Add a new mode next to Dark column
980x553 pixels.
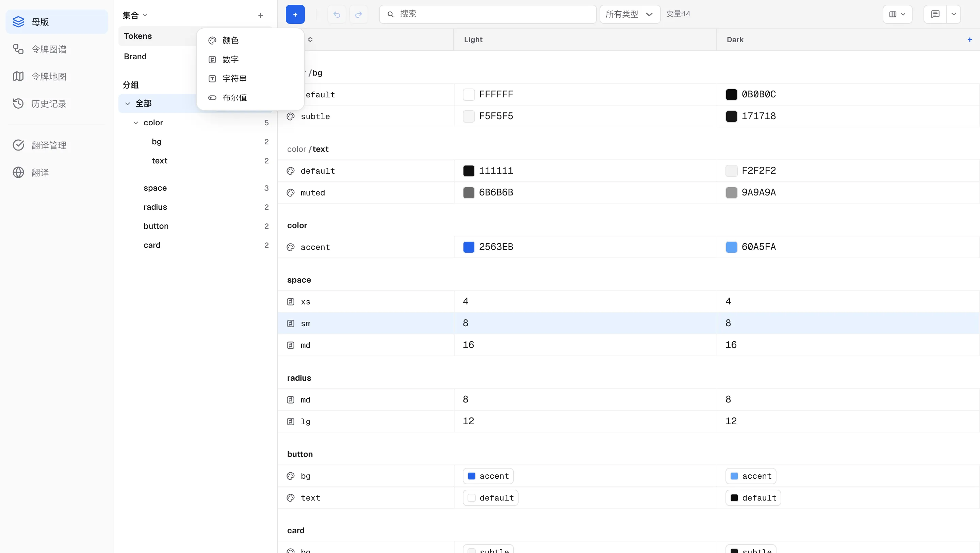(969, 39)
